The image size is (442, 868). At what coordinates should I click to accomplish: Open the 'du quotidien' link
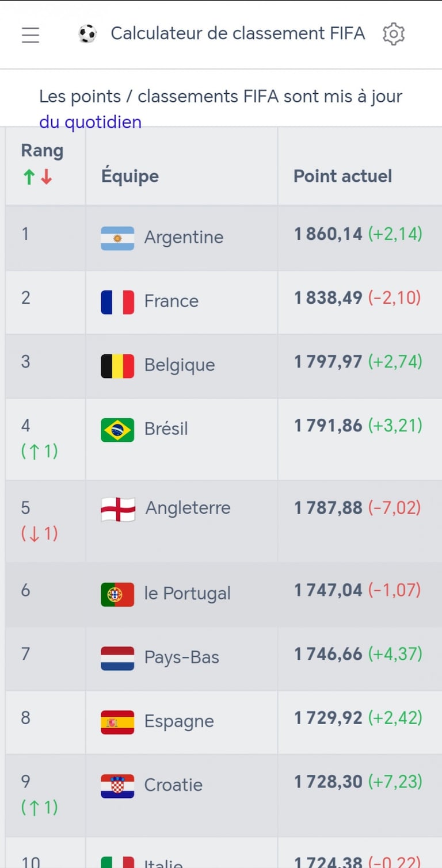90,122
